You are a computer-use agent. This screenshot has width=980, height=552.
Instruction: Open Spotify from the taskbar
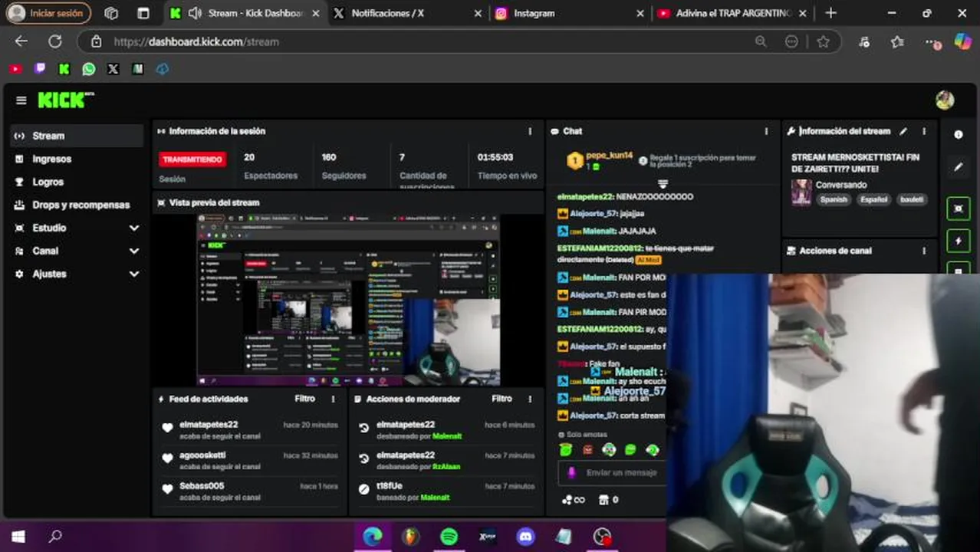tap(449, 537)
